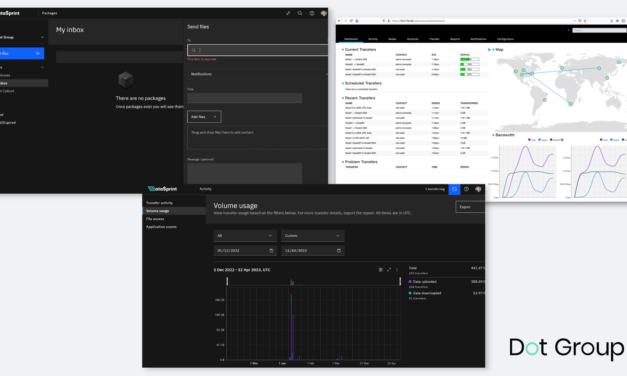This screenshot has height=376, width=627.
Task: Open the start date calendar picker
Action: [x=271, y=250]
